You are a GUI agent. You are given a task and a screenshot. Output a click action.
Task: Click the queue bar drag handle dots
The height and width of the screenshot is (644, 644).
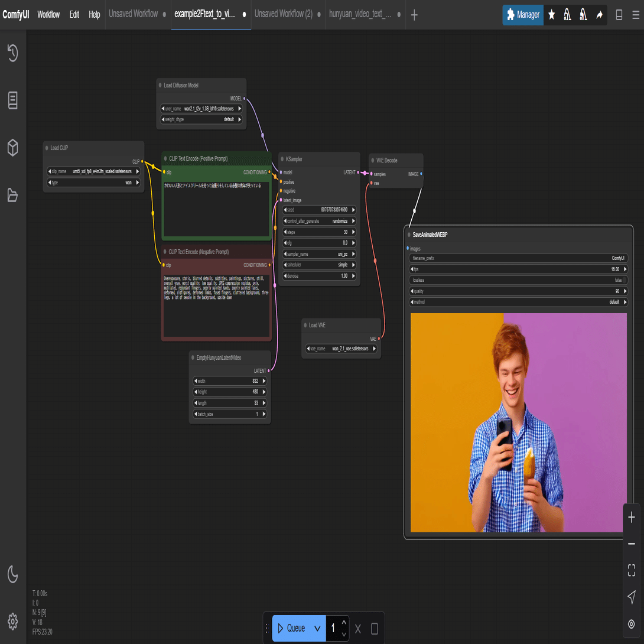(x=266, y=629)
